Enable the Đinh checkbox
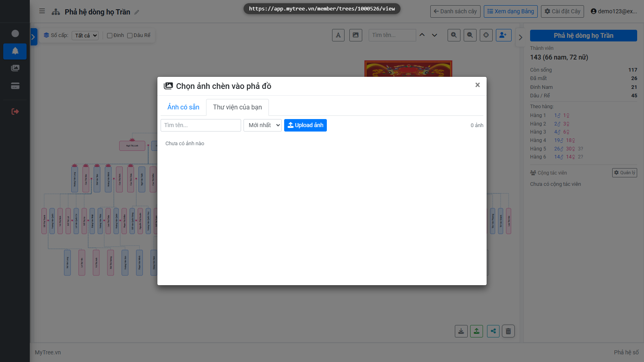This screenshot has height=362, width=644. (109, 35)
